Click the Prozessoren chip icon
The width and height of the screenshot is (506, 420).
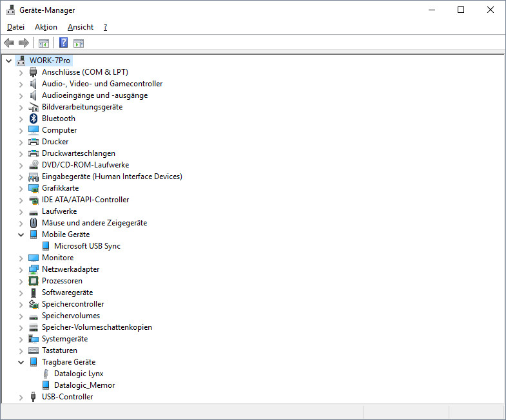(34, 281)
